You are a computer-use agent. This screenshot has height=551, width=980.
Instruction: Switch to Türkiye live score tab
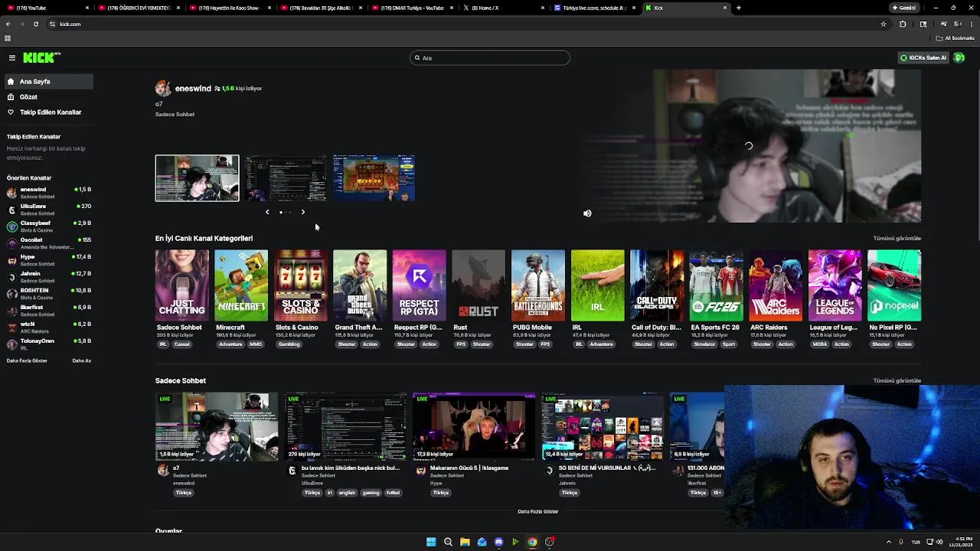tap(594, 8)
